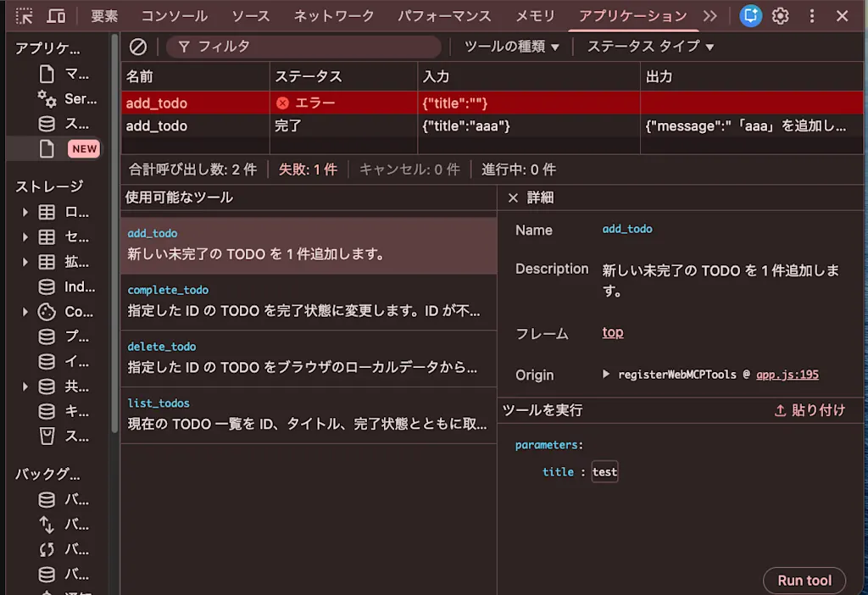Open the storage database icon under Ser...

click(x=47, y=124)
